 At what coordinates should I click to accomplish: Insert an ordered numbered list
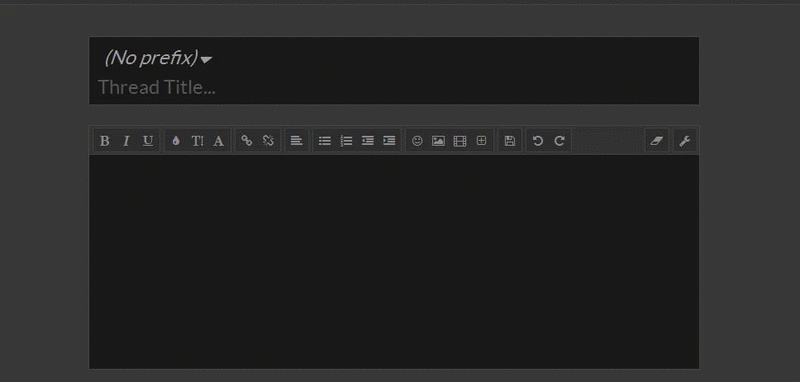coord(346,141)
